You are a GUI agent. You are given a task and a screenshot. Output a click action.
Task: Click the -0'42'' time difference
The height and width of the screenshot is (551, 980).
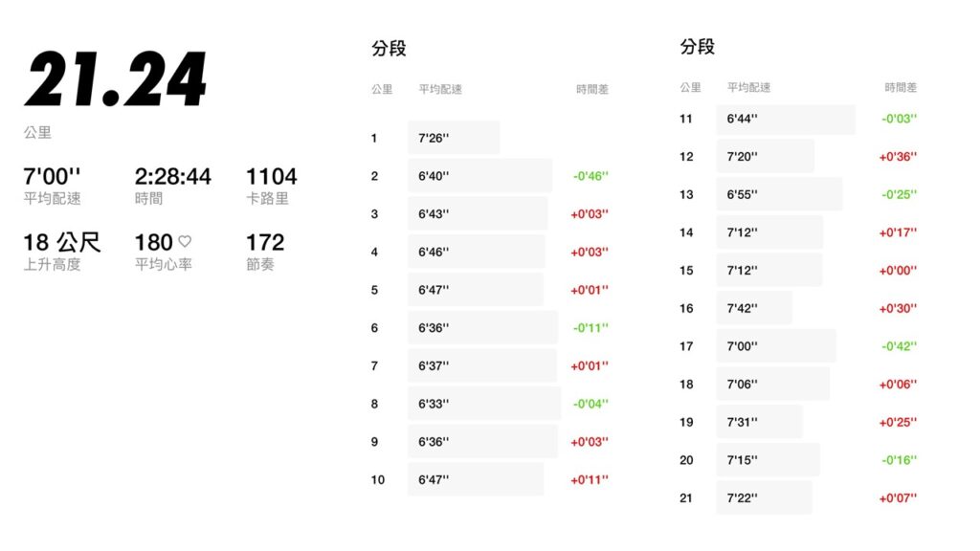900,346
